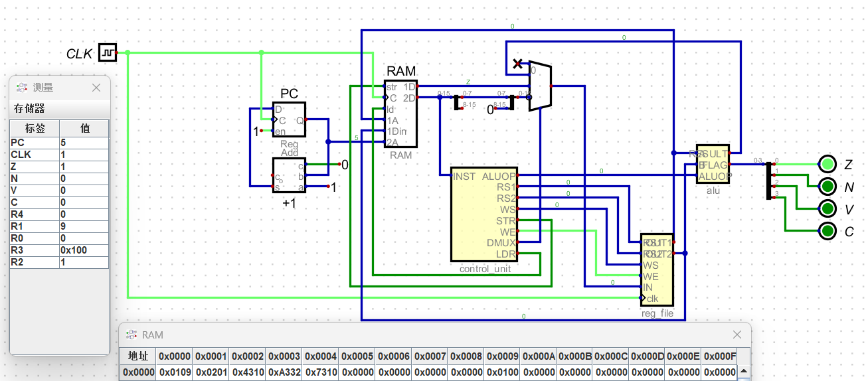
Task: Select the multiplexer next to the RAM outputs
Action: (540, 86)
